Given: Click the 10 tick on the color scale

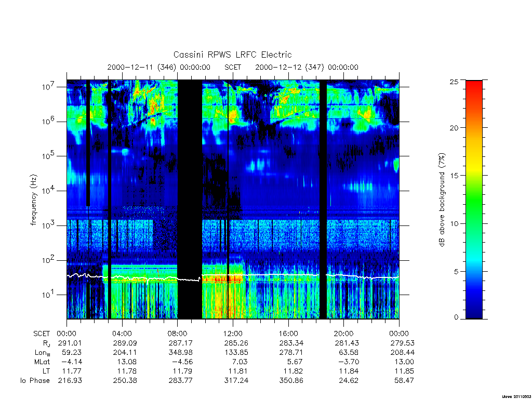Looking at the screenshot, I should point(454,223).
